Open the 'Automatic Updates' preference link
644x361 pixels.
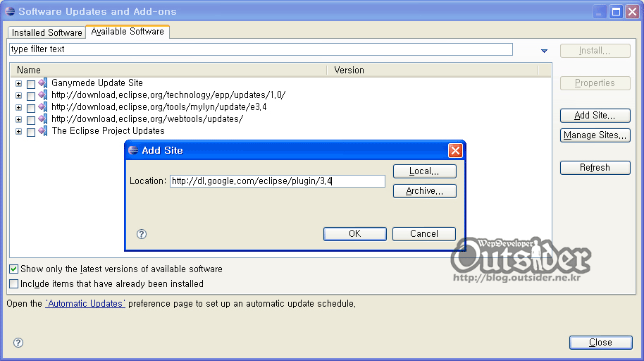pyautogui.click(x=85, y=303)
